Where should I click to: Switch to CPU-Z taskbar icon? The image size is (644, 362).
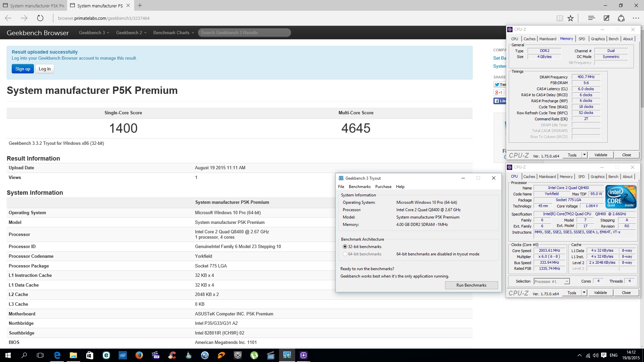point(304,355)
